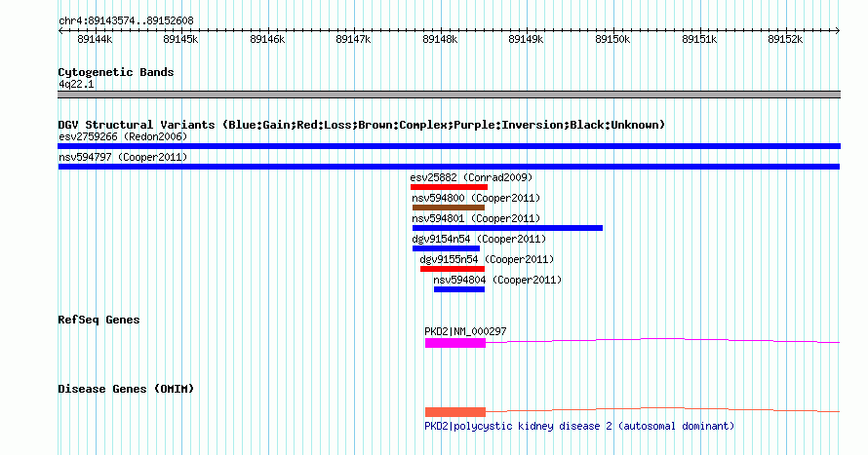868x455 pixels.
Task: Click the esv2759266 (Redon2006) variant label
Action: (x=123, y=136)
